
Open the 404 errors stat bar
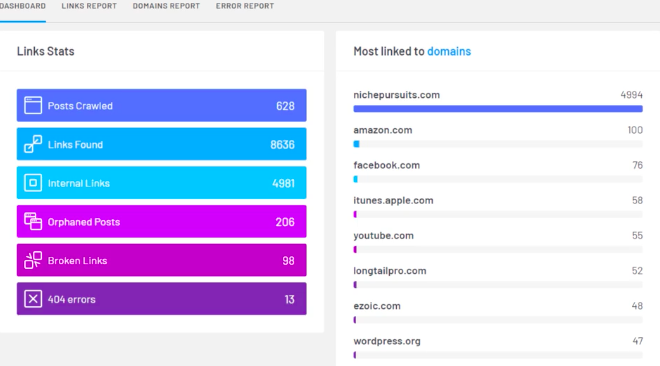pos(162,299)
